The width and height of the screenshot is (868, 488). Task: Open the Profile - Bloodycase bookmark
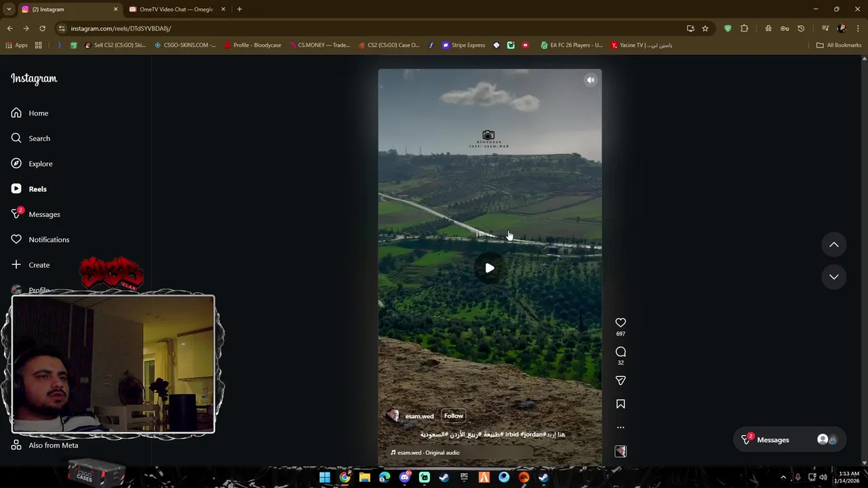252,45
